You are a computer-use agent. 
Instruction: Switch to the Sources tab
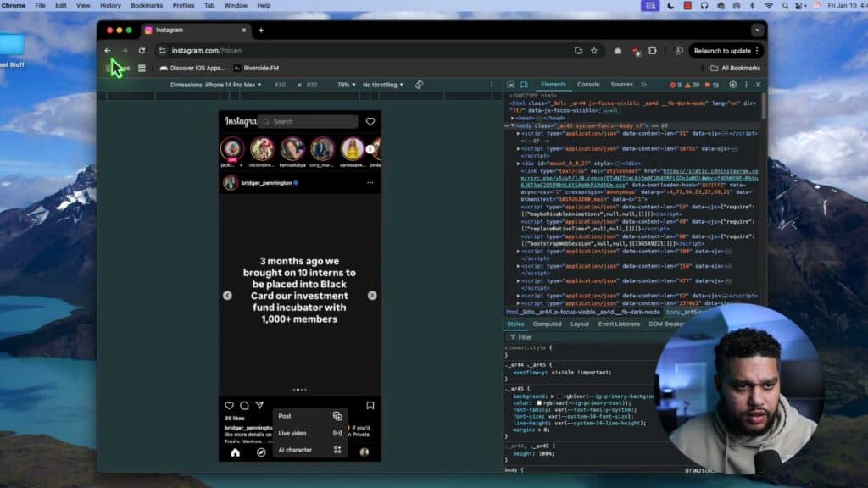click(621, 85)
